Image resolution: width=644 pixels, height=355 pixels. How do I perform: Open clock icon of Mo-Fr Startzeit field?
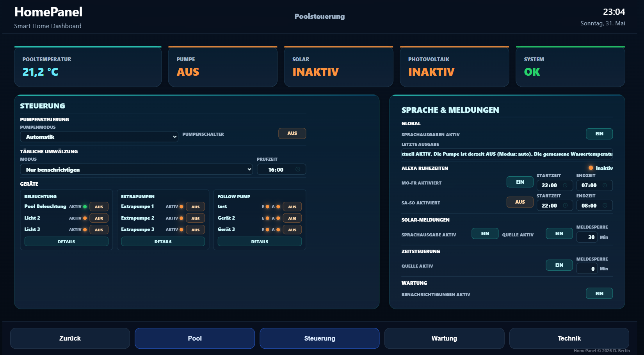tap(565, 185)
